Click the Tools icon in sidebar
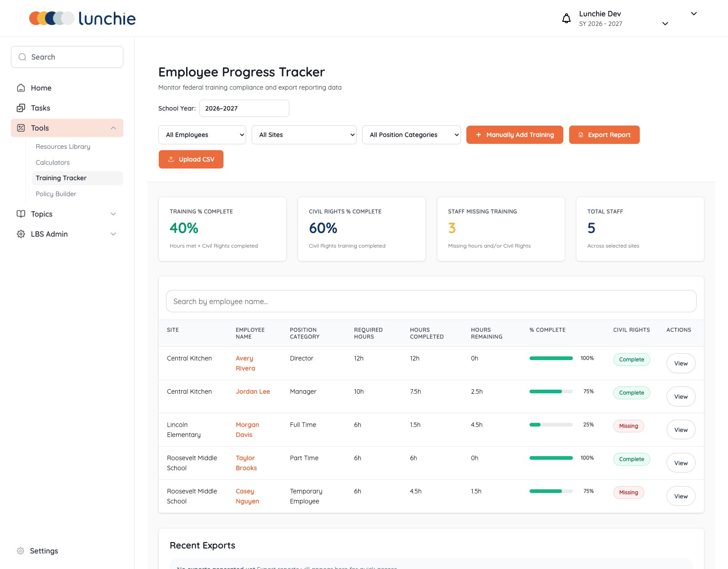 21,128
